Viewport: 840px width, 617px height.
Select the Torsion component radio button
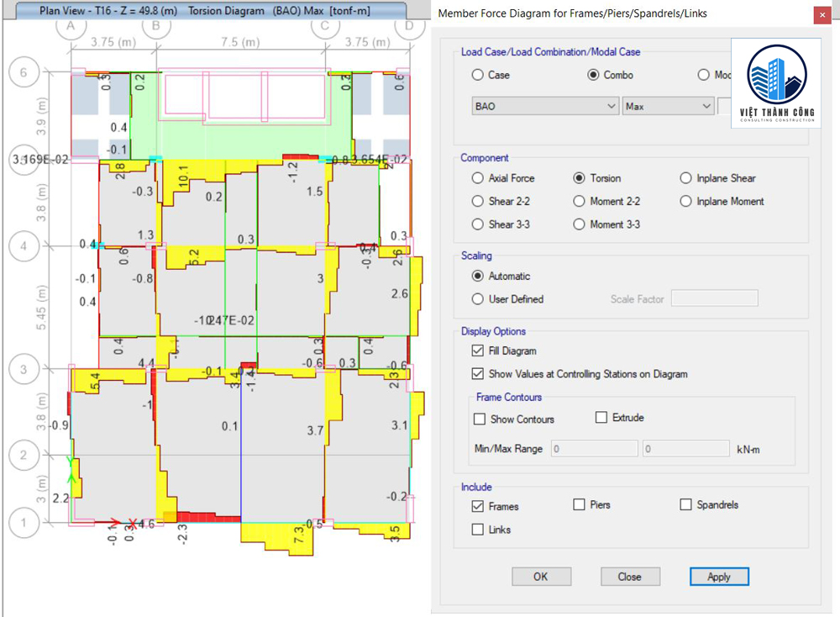579,178
